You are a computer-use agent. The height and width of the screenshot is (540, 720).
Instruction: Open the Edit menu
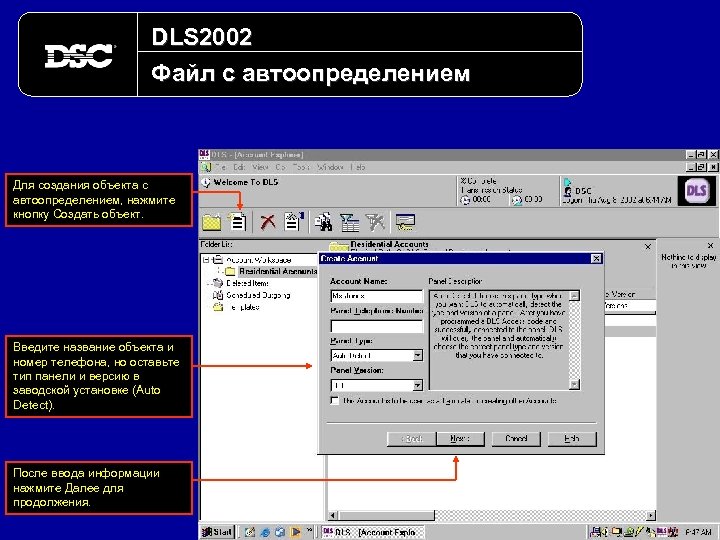click(239, 168)
